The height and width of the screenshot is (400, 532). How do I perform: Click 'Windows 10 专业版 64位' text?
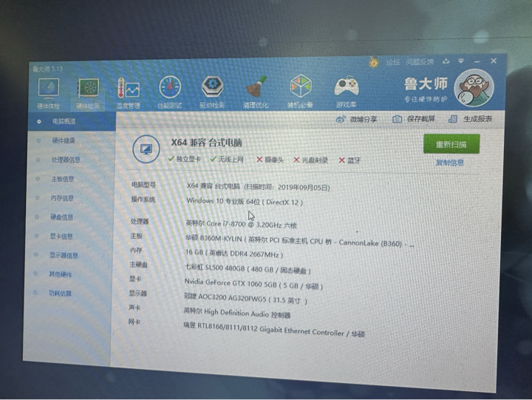click(223, 201)
